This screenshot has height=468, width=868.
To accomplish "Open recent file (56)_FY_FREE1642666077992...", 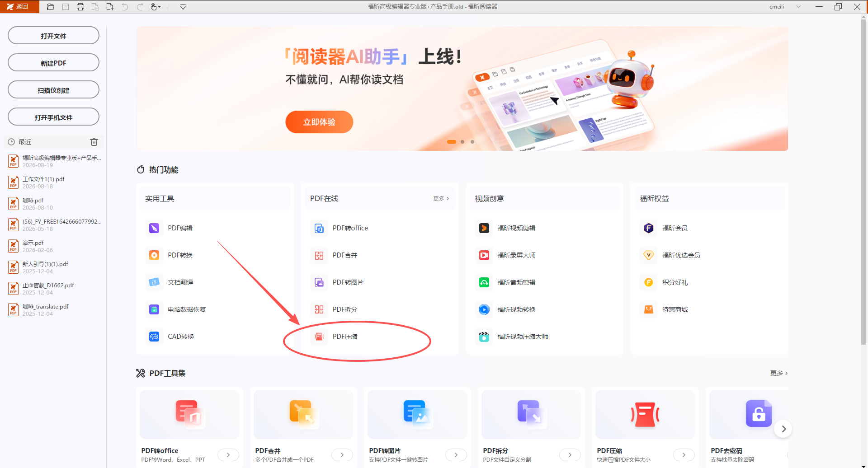I will click(55, 225).
